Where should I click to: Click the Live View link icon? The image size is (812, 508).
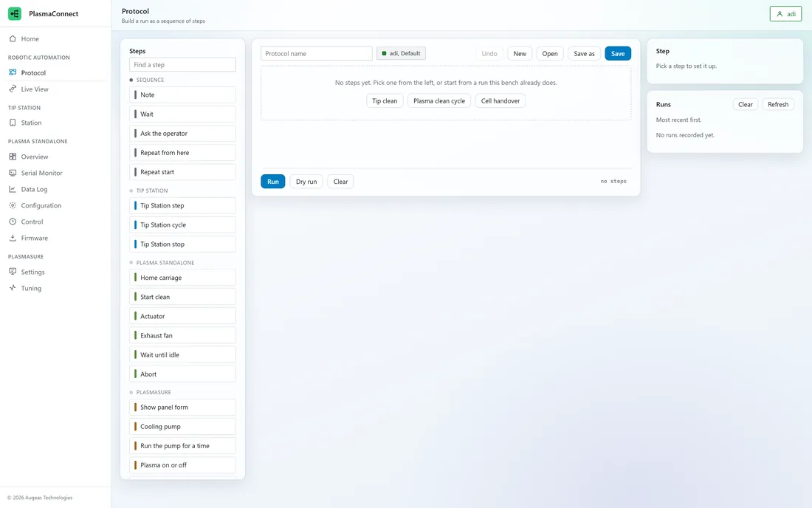pos(13,89)
